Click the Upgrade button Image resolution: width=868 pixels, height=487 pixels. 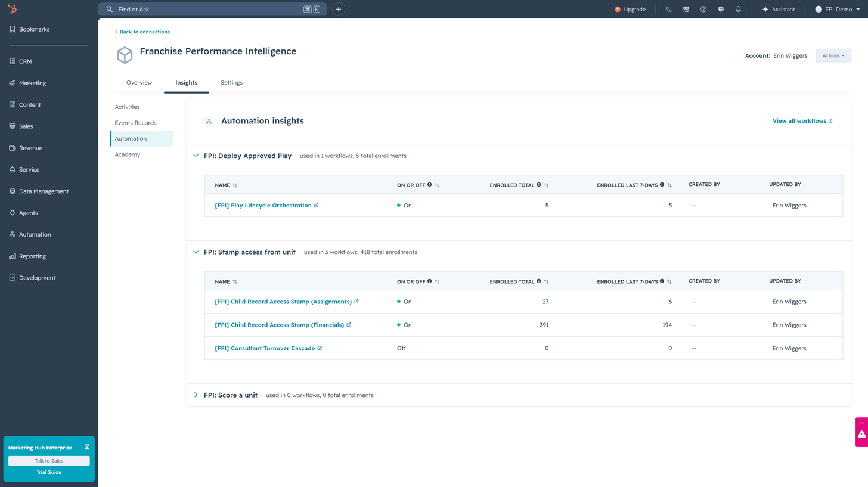point(630,10)
